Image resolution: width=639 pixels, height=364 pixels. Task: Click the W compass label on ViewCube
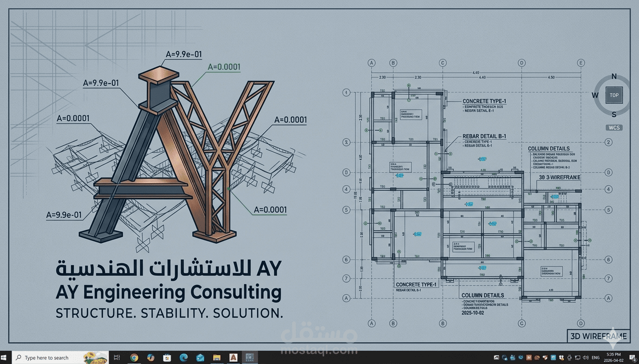pos(595,95)
